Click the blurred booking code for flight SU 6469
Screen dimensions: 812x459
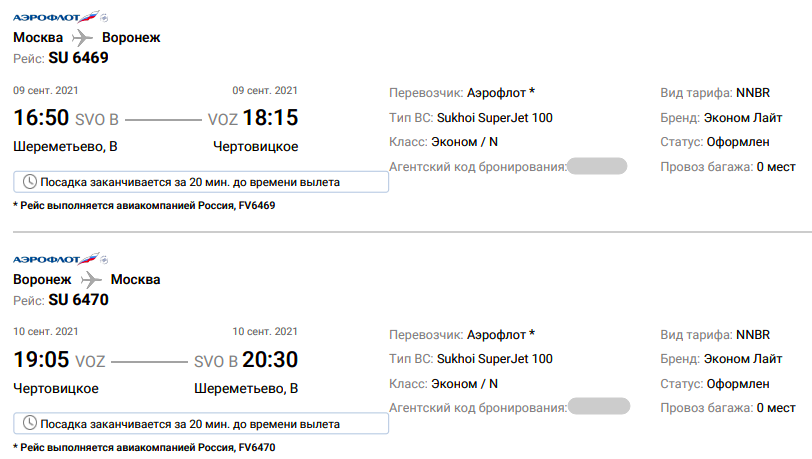597,166
